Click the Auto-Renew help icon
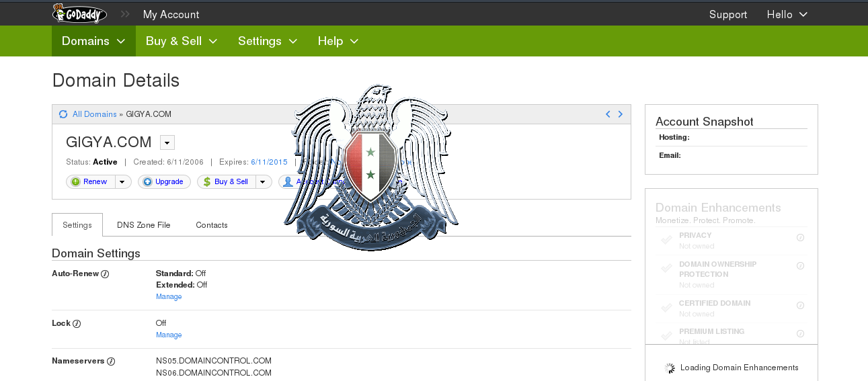Image resolution: width=868 pixels, height=381 pixels. (x=105, y=274)
